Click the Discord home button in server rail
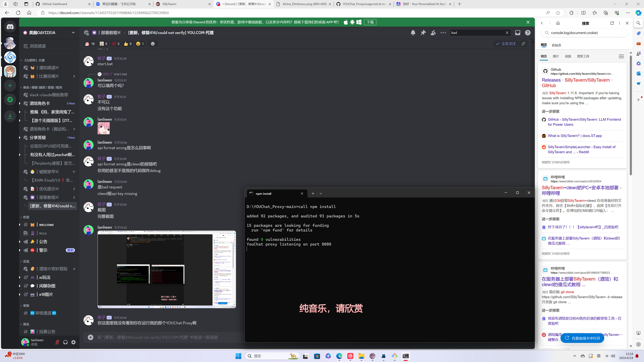 10,26
